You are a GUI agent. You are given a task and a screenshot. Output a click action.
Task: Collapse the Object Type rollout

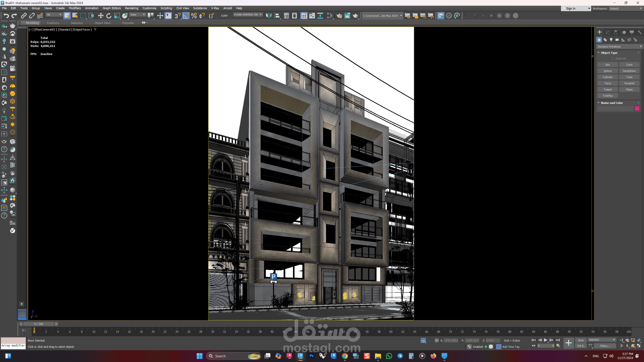[x=609, y=53]
